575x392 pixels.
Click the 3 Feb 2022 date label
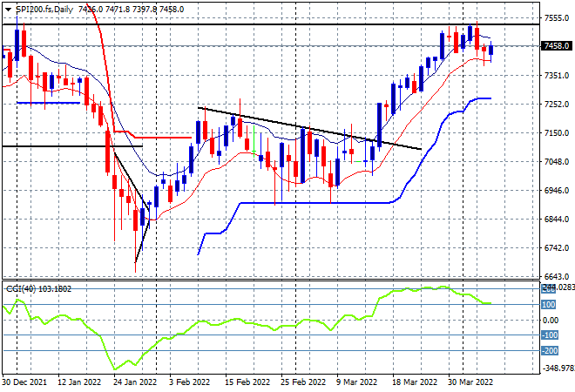pos(190,382)
